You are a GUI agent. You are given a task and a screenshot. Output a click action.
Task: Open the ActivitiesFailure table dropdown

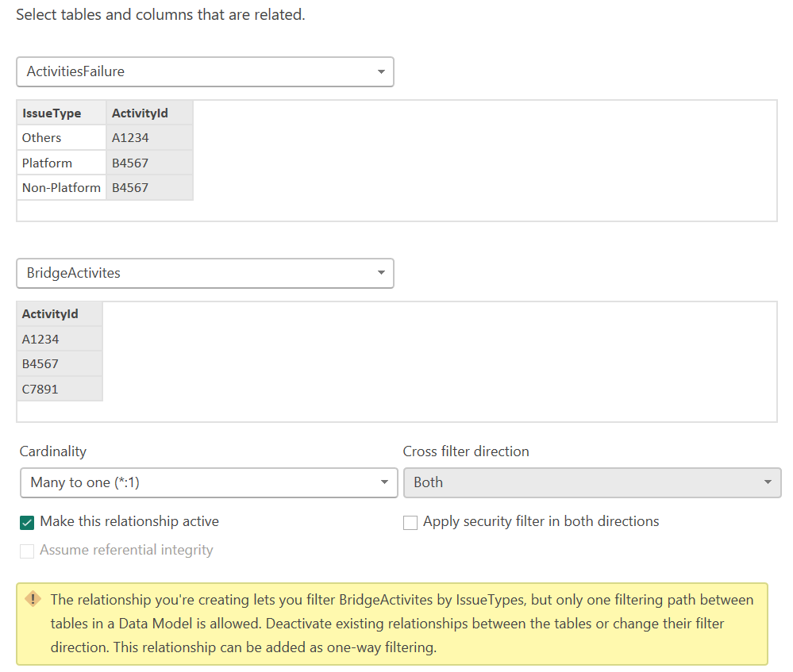[205, 71]
